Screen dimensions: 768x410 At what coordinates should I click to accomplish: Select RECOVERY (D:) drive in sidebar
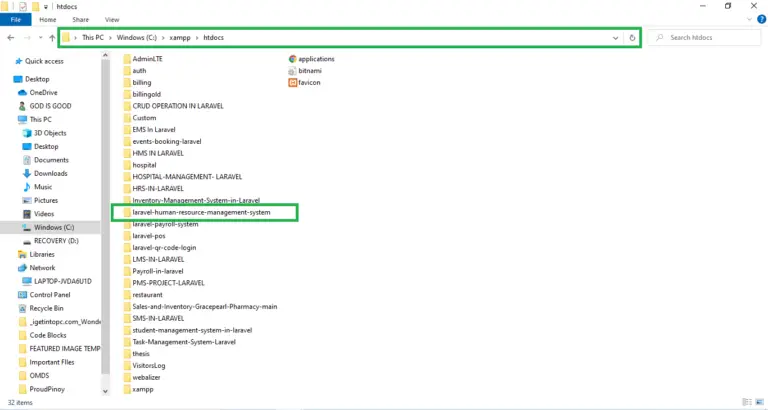[x=50, y=241]
